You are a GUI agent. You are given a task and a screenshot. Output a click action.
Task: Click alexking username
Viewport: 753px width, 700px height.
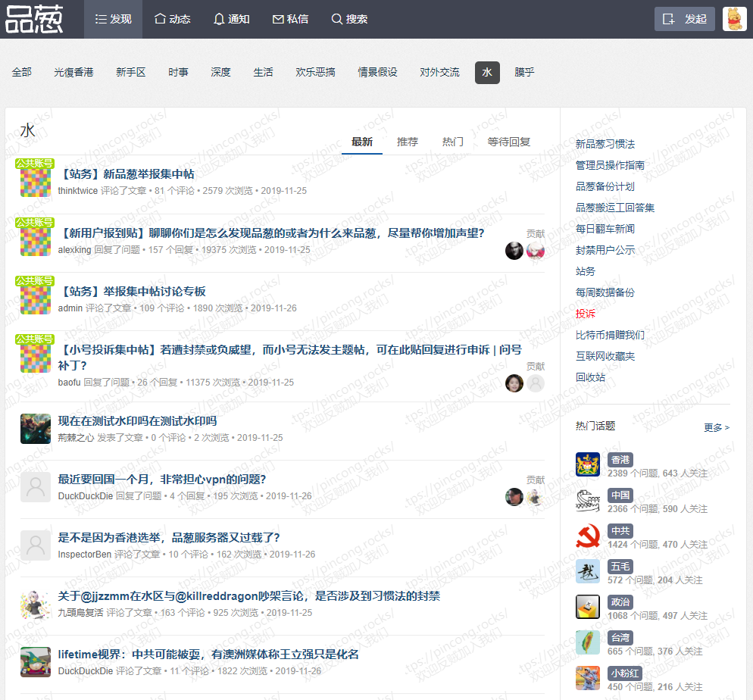pos(74,250)
